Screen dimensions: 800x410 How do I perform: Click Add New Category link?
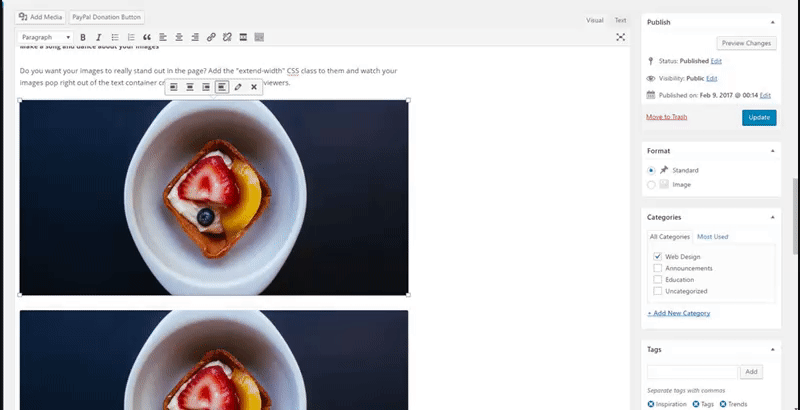[x=679, y=313]
